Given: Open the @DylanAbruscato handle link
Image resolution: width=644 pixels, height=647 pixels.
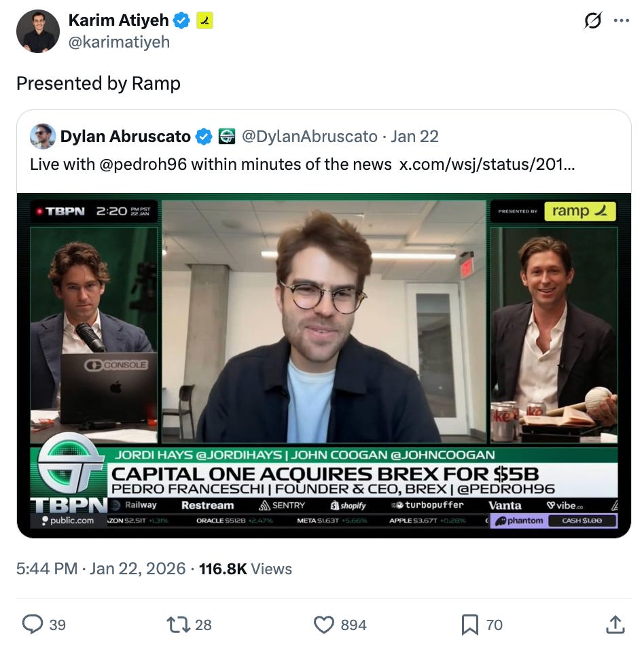Looking at the screenshot, I should (x=309, y=136).
